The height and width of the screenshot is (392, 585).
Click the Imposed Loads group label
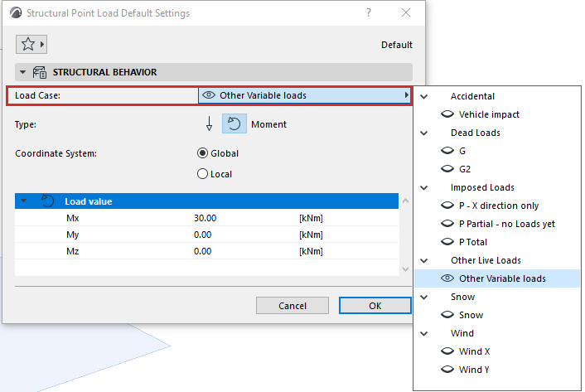point(482,187)
